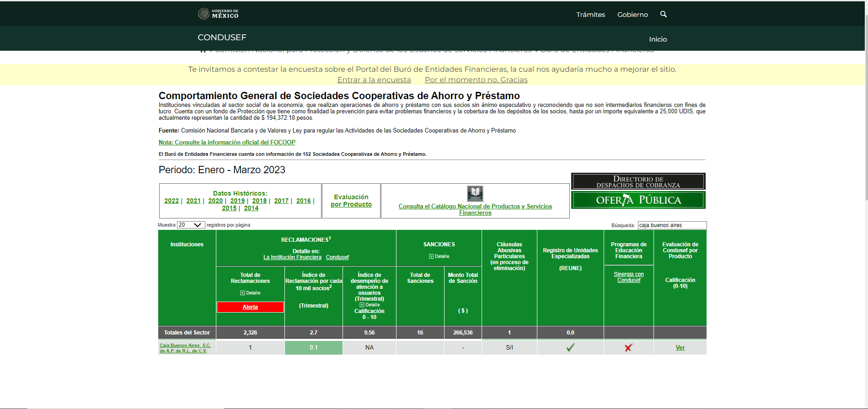Screen dimensions: 868x409
Task: Expand Detalle under Sanciones header
Action: [439, 256]
